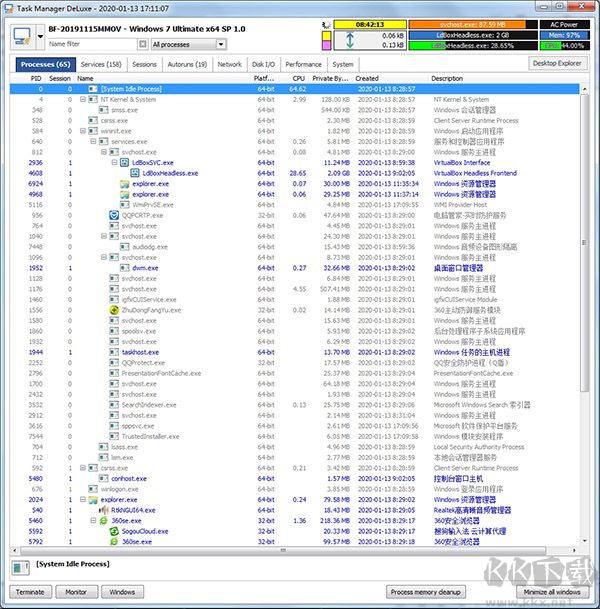Click the Name filter input field
Viewport: 600px width, 609px height.
tap(92, 44)
